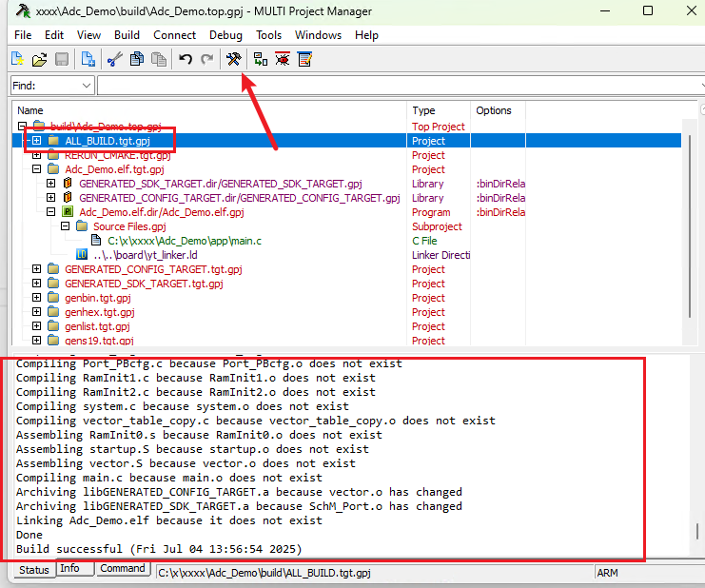Open the Find dropdown
The width and height of the screenshot is (705, 588).
pyautogui.click(x=87, y=86)
